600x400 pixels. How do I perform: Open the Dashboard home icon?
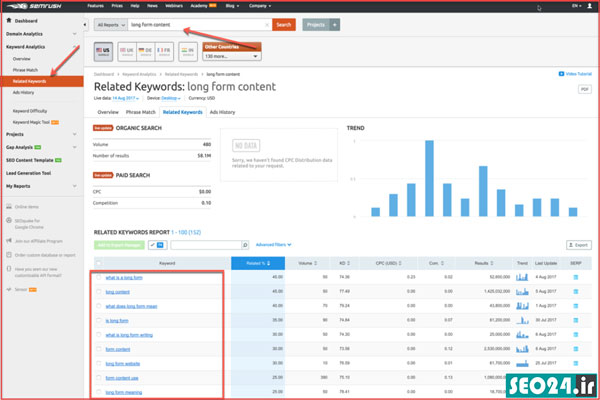pos(9,20)
